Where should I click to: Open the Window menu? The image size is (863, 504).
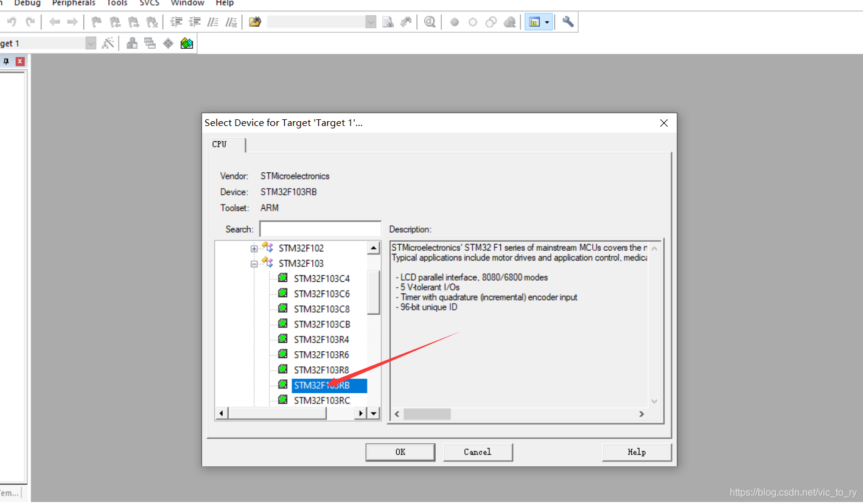pos(187,3)
